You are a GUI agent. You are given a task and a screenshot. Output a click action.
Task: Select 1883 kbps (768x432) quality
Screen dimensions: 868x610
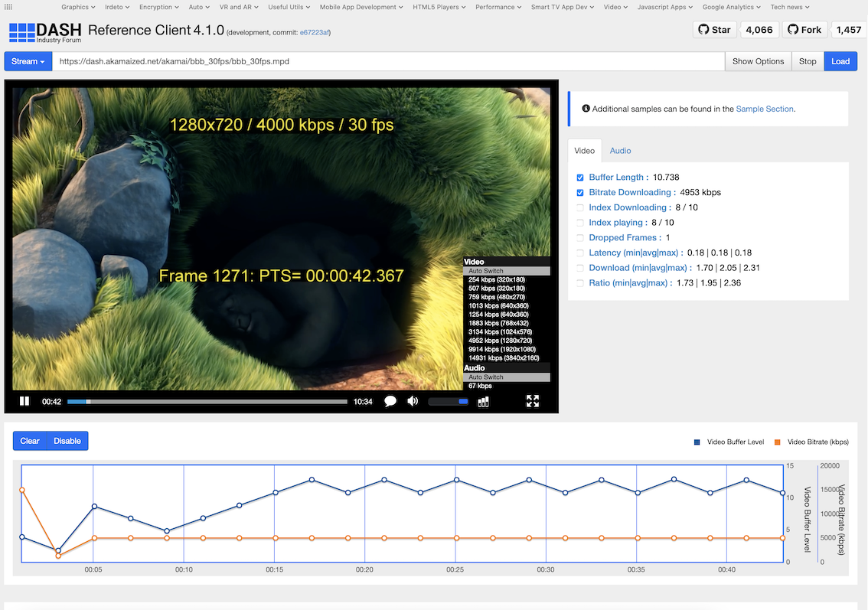coord(507,323)
